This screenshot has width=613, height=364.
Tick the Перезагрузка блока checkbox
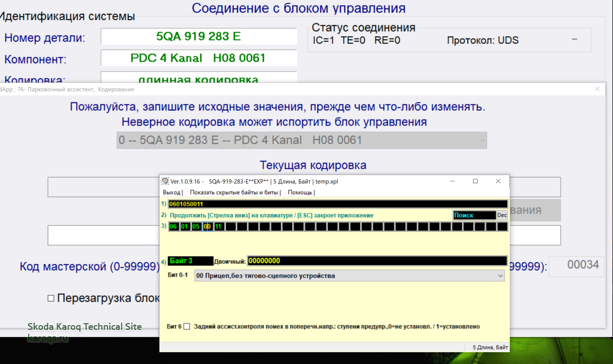tap(51, 299)
